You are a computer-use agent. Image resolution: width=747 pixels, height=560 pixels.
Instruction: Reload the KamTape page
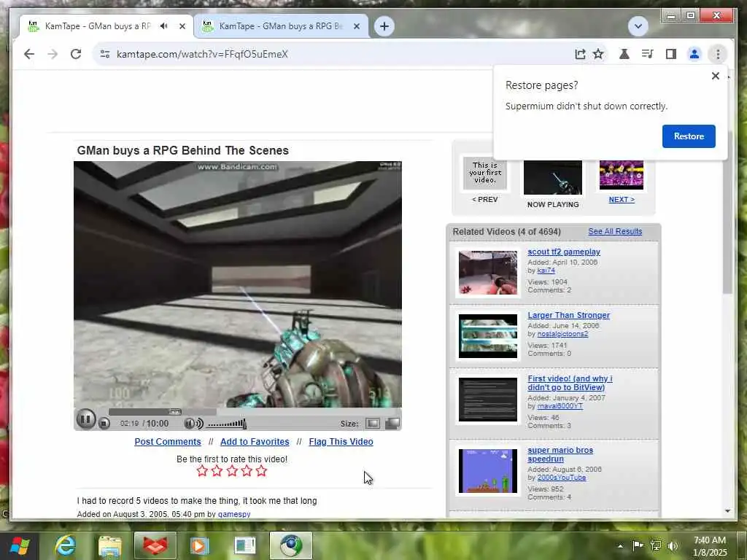click(76, 54)
